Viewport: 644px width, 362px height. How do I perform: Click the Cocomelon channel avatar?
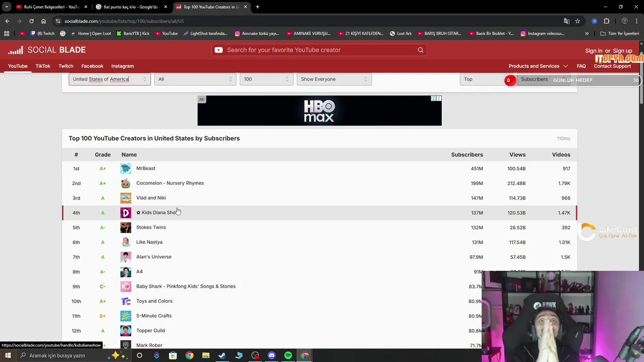[126, 183]
